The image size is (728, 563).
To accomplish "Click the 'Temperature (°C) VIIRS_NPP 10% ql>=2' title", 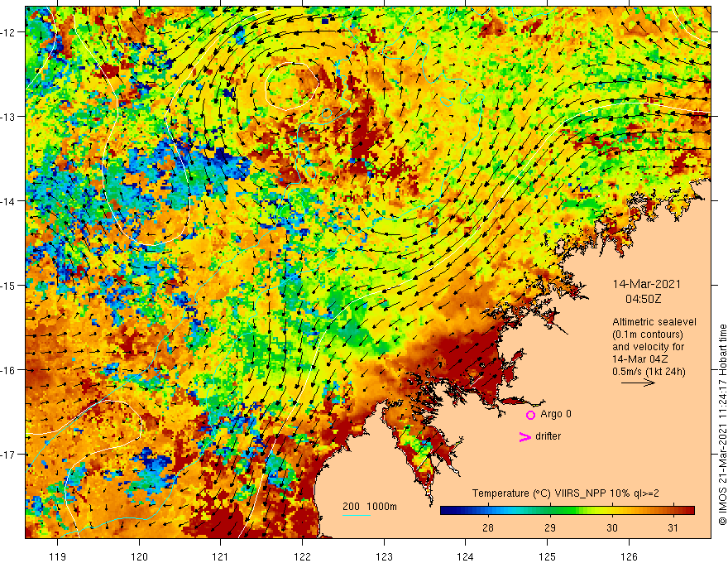I will (x=566, y=493).
